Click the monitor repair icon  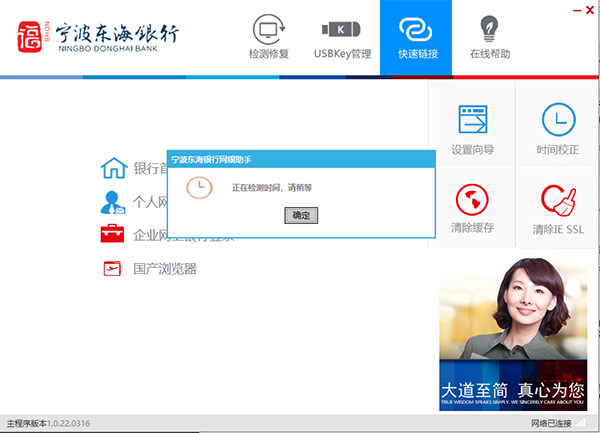(269, 29)
